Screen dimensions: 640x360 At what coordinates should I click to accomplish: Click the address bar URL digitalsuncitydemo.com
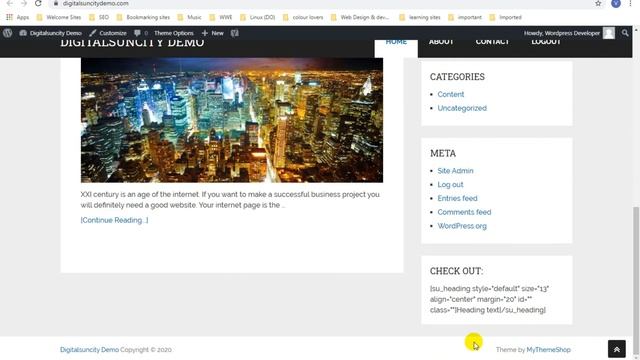[x=96, y=3]
